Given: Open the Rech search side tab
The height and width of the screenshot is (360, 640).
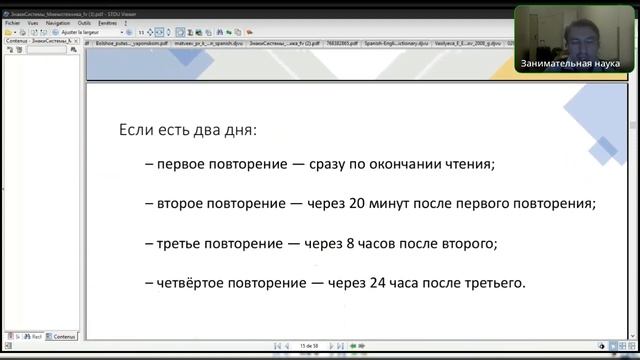Looking at the screenshot, I should (33, 336).
